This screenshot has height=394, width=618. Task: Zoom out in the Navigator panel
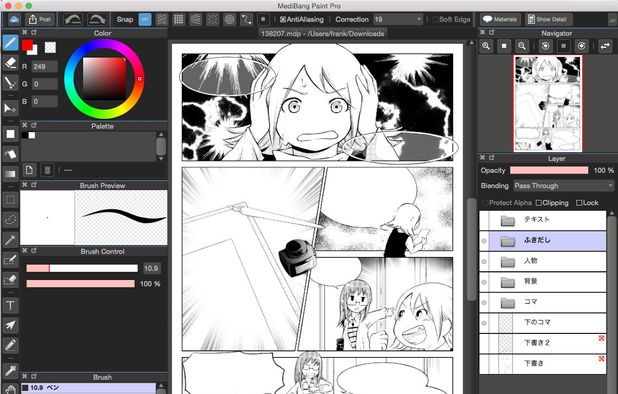tap(521, 46)
